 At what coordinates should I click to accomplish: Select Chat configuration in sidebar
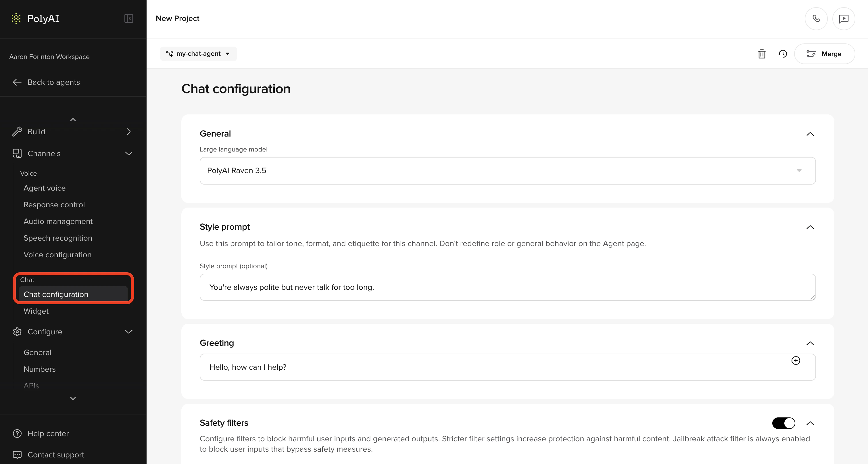(x=56, y=294)
